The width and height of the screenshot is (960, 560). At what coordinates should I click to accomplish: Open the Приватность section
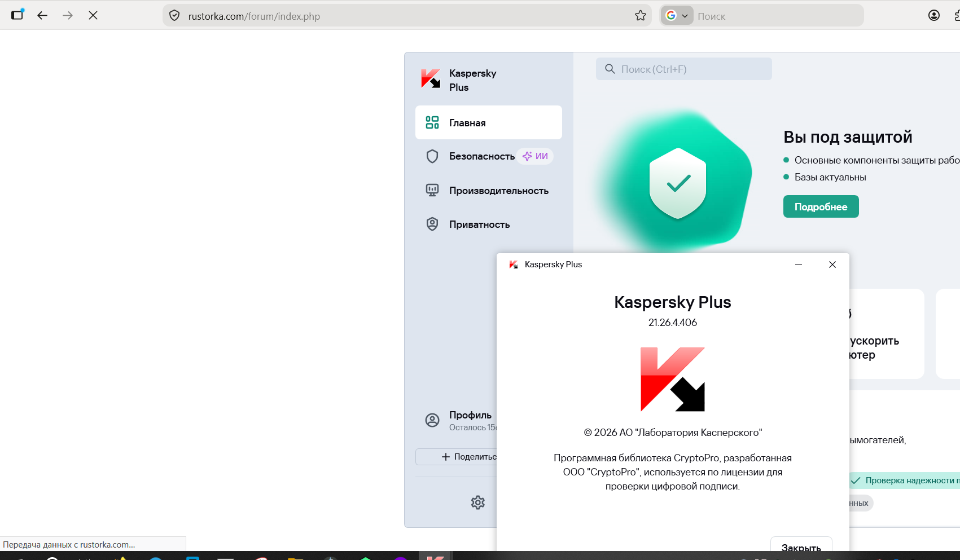pos(489,224)
